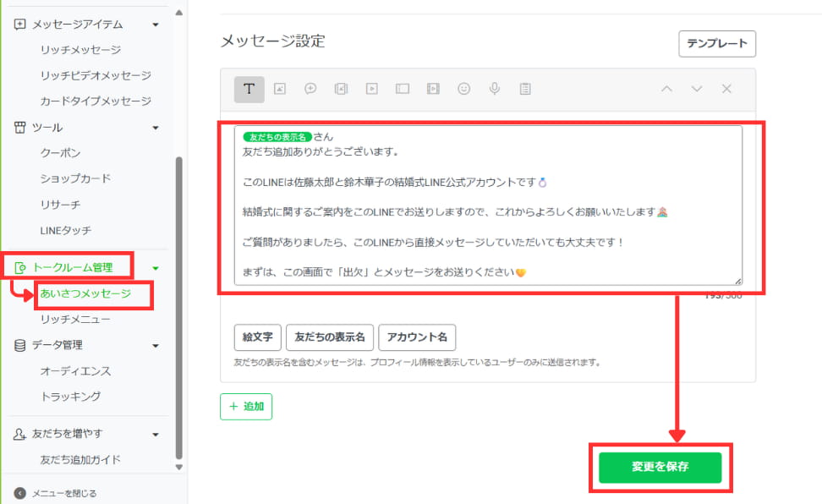Viewport: 822px width, 504px height.
Task: Select あいさつメッセージ in the sidebar
Action: click(x=85, y=293)
